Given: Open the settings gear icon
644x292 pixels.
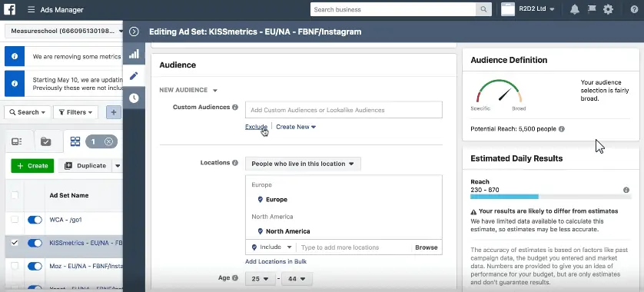Looking at the screenshot, I should (609, 9).
